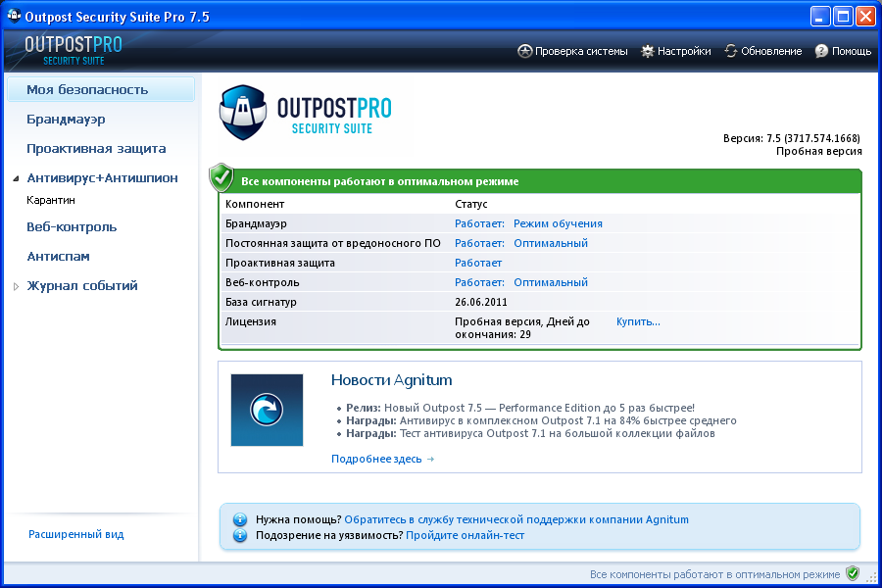Click 'Оптимальный' in Веб-контроль row
This screenshot has width=882, height=588.
551,282
